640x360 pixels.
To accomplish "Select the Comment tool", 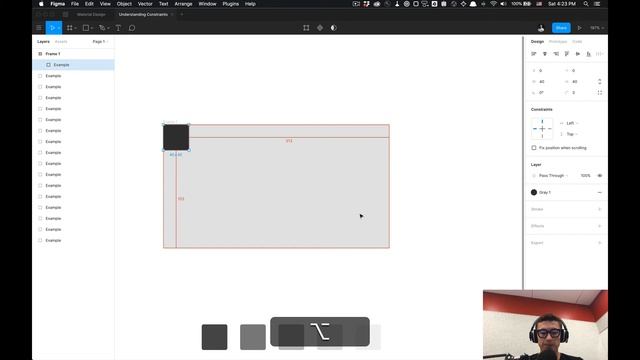I will click(132, 28).
